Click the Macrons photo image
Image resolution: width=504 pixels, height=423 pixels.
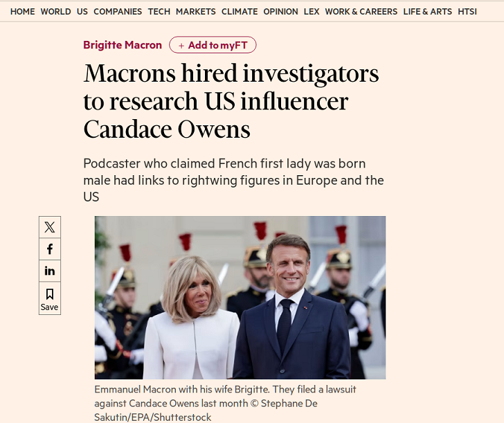coord(240,297)
